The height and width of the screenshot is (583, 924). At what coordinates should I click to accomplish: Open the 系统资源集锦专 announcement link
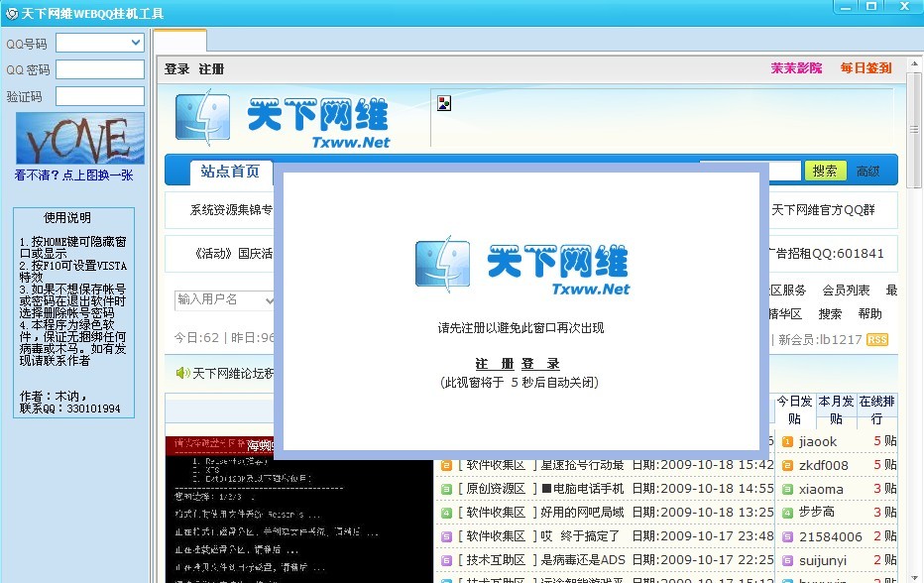coord(231,210)
